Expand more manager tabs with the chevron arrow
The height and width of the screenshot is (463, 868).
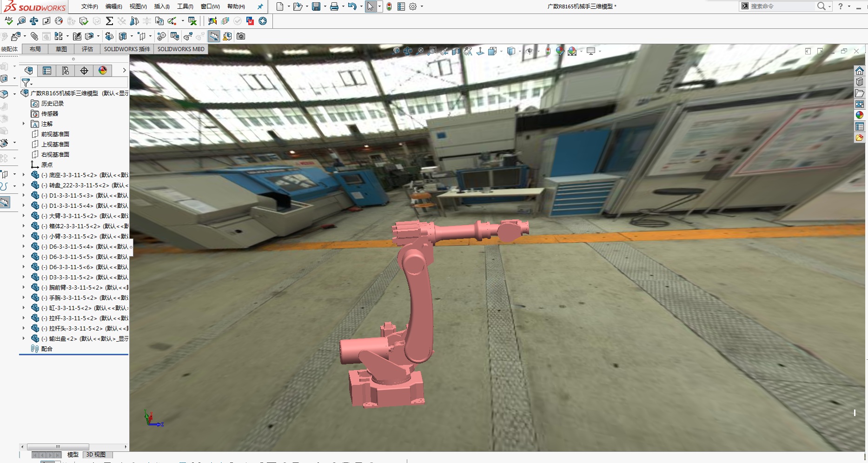(x=124, y=71)
